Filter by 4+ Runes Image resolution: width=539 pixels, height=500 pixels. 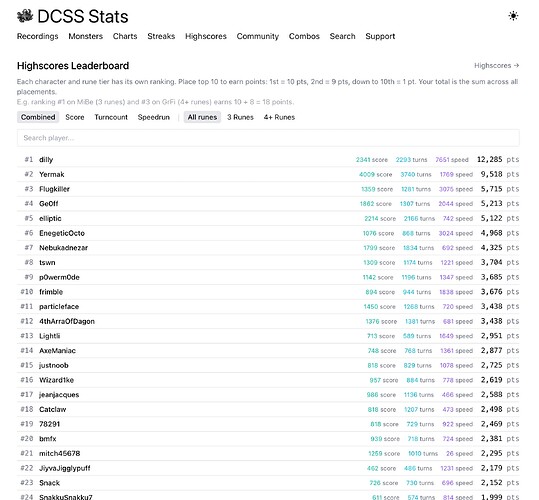pos(279,117)
